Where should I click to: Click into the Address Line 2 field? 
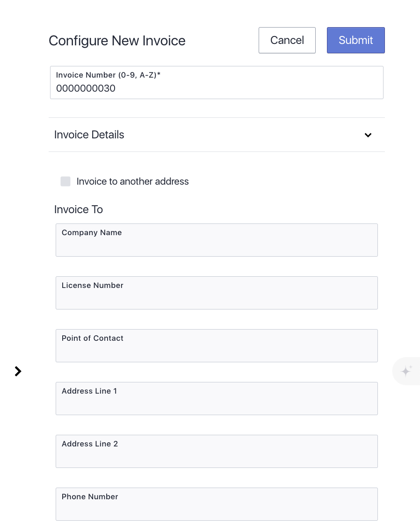[x=217, y=451]
